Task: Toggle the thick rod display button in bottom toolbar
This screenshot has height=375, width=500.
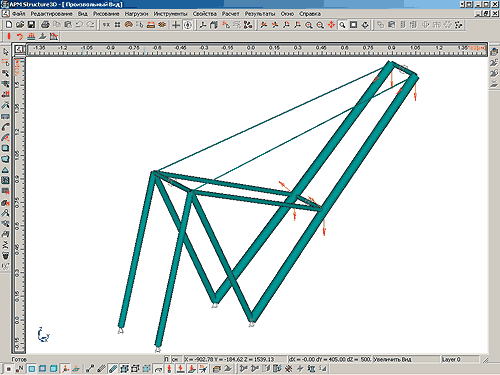Action: (113, 369)
